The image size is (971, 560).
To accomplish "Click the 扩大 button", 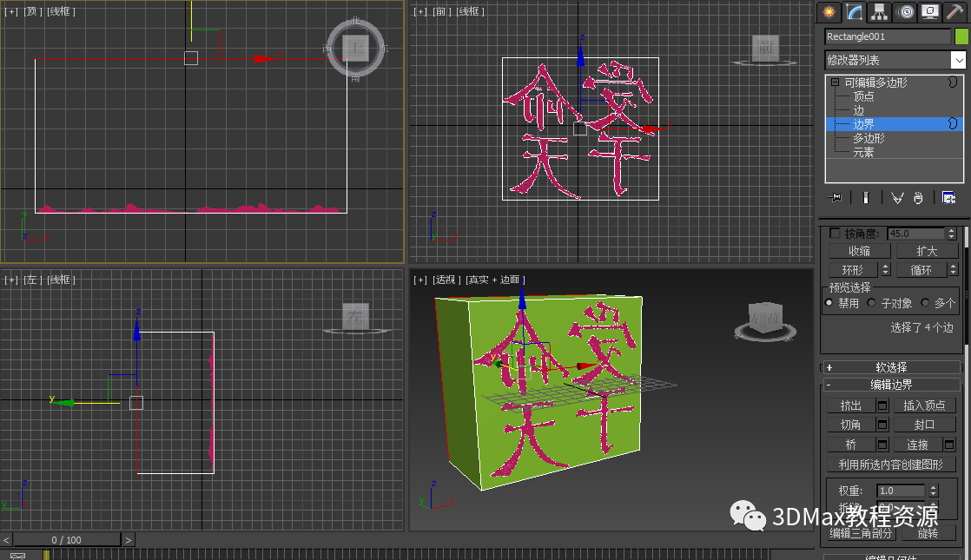I will click(927, 251).
